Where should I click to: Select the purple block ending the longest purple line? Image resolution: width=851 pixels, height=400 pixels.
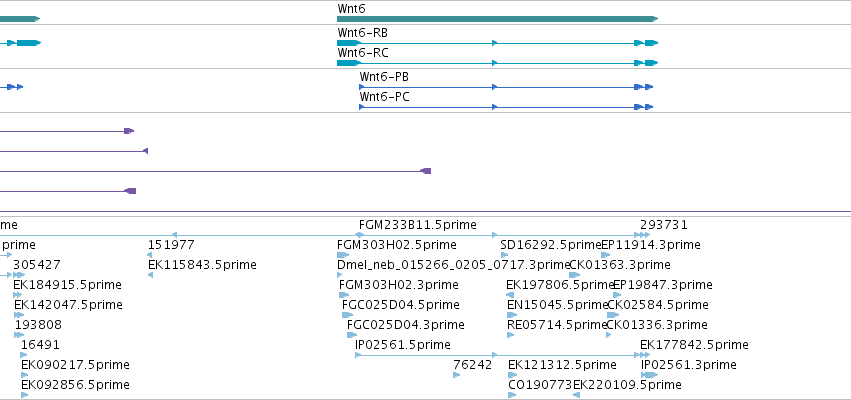426,171
